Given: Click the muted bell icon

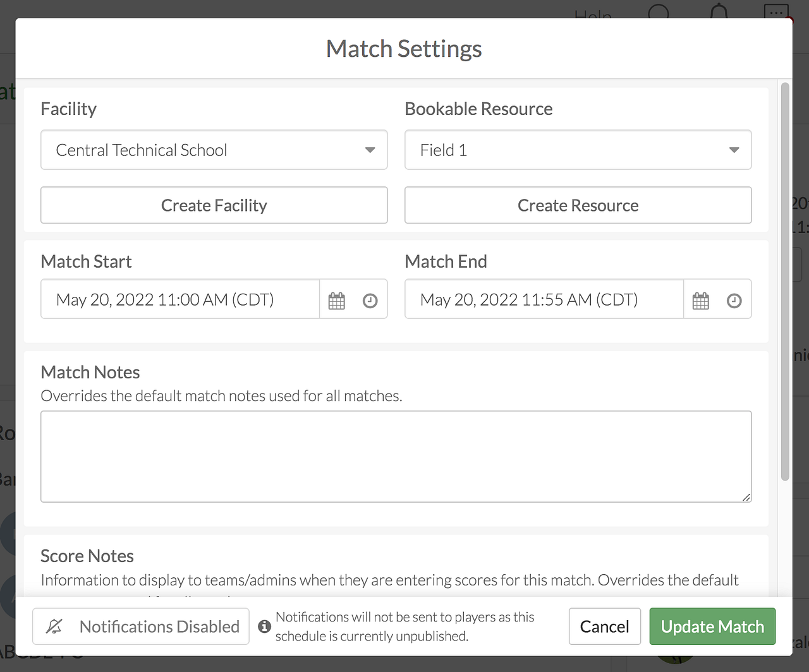Looking at the screenshot, I should 54,627.
